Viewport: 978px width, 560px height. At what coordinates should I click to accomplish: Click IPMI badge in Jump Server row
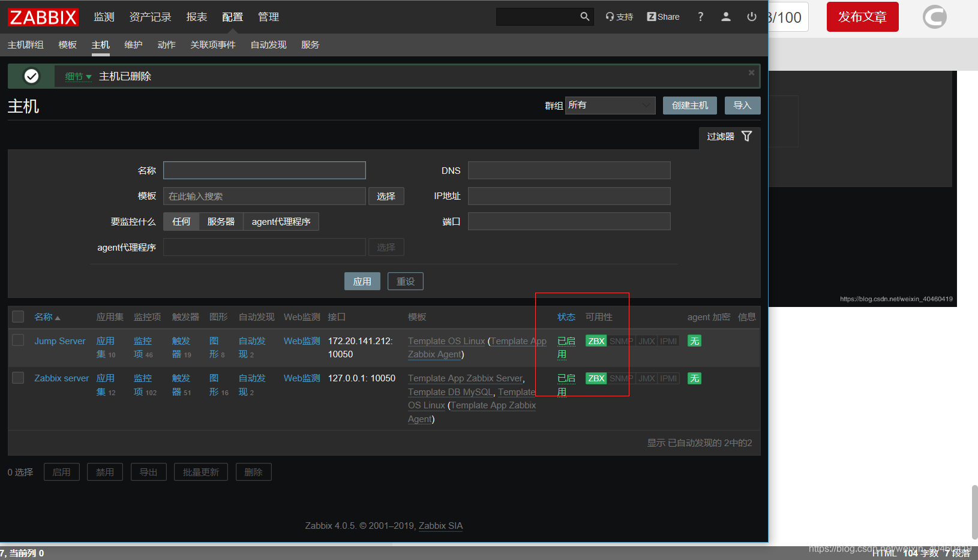(668, 341)
